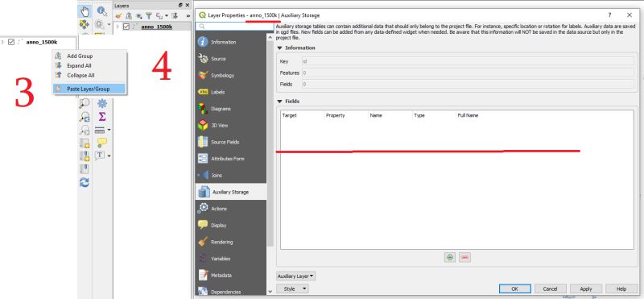The height and width of the screenshot is (299, 644).
Task: Open the Auxiliary Layer dropdown
Action: point(295,276)
